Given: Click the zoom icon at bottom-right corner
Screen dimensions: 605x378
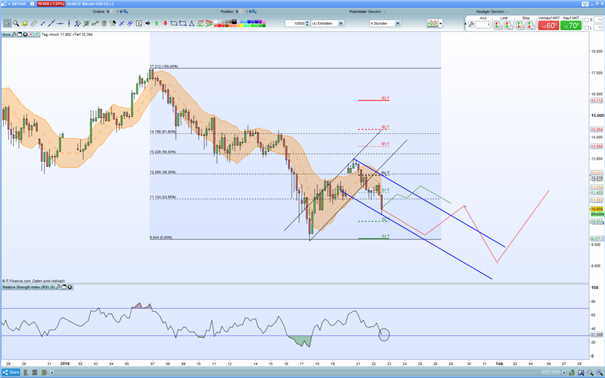Looking at the screenshot, I should (x=600, y=373).
